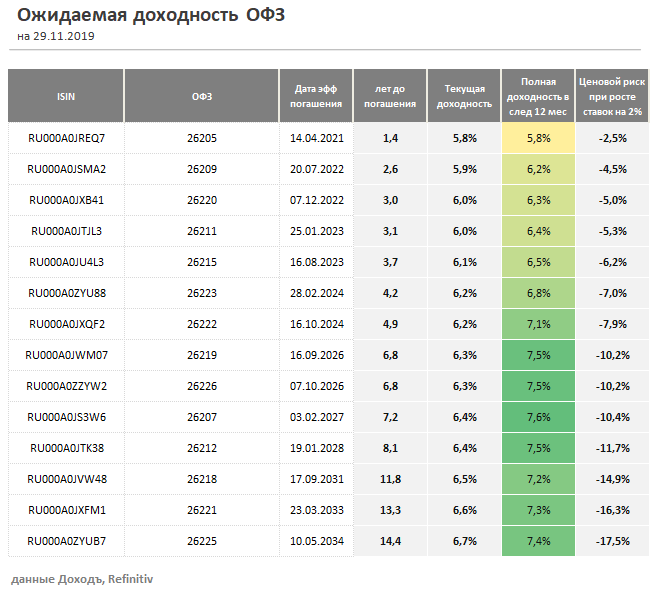This screenshot has width=658, height=597.
Task: Click the 6,8% full yield cell
Action: click(x=538, y=293)
